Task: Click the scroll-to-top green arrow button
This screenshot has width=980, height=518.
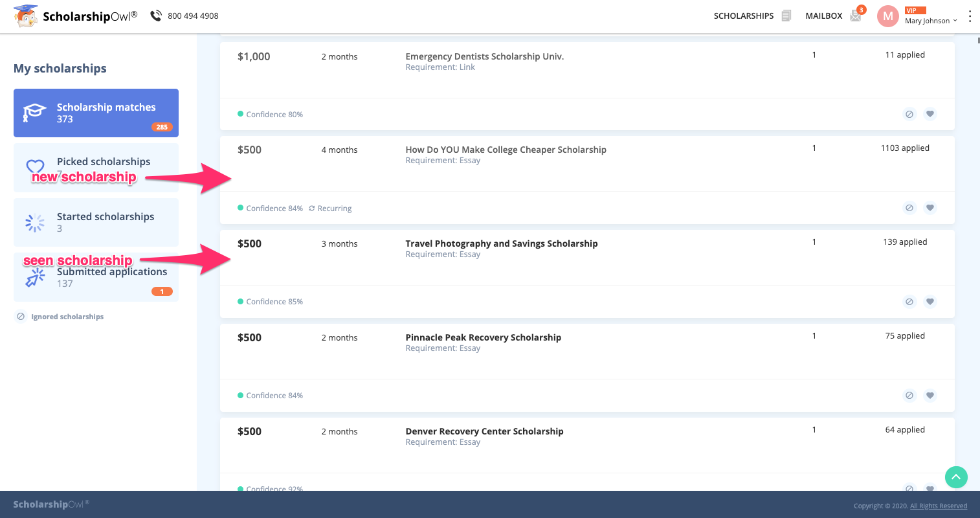Action: pos(956,477)
